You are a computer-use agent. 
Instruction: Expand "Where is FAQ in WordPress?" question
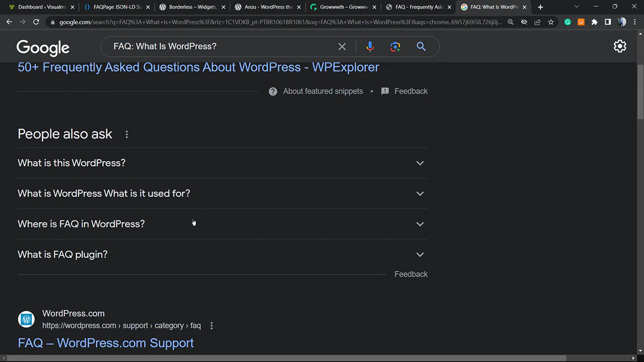tap(222, 224)
